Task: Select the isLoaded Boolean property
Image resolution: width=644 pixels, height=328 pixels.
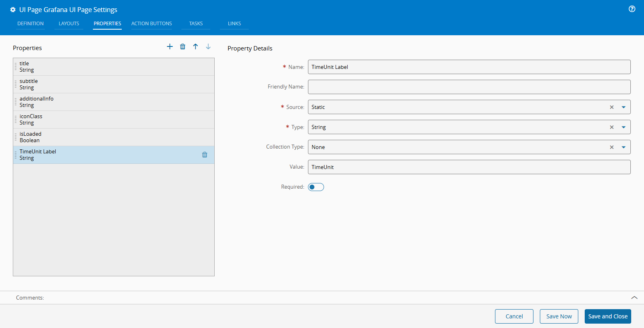Action: pyautogui.click(x=114, y=137)
